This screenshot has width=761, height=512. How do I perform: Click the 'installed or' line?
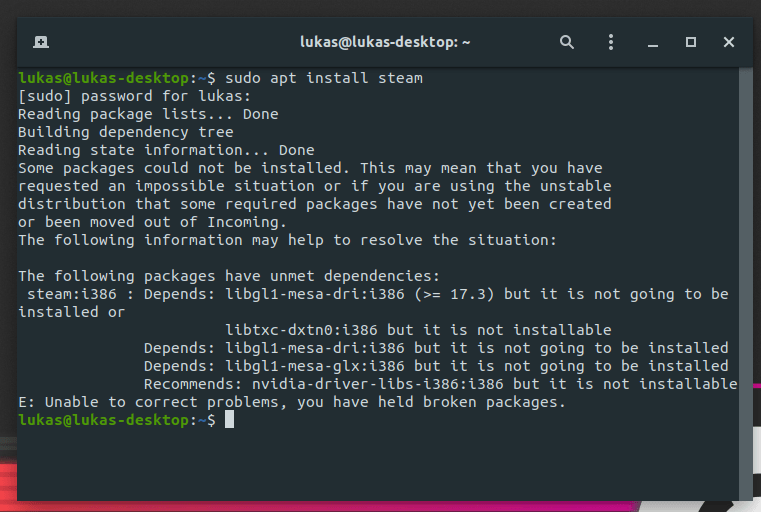pos(72,312)
